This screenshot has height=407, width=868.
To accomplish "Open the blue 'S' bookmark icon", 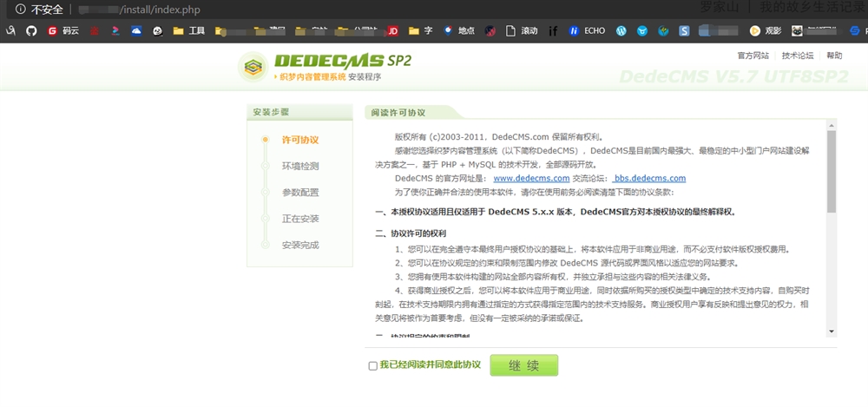I will click(x=684, y=31).
